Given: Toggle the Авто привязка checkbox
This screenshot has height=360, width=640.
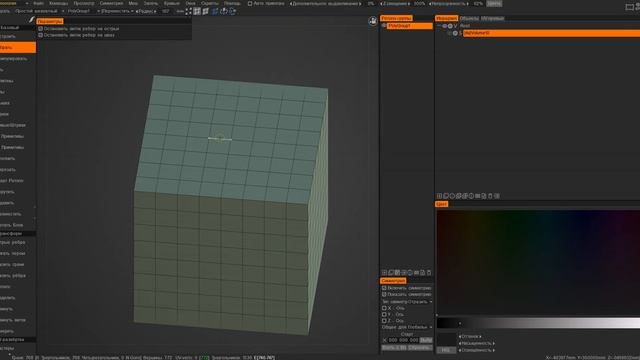Looking at the screenshot, I should coord(250,3).
